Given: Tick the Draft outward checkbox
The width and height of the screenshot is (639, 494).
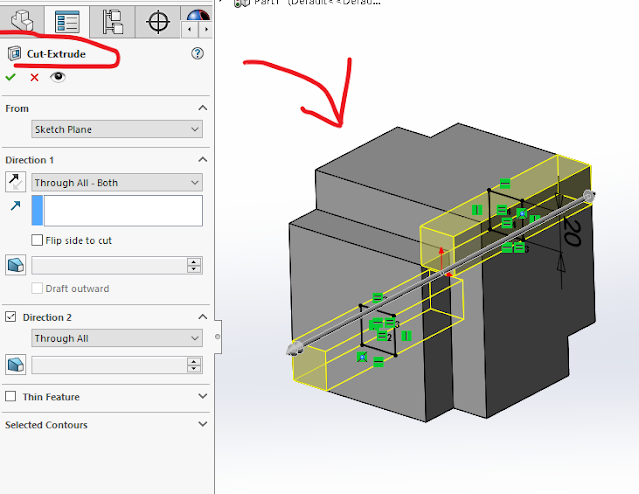Looking at the screenshot, I should click(x=37, y=288).
